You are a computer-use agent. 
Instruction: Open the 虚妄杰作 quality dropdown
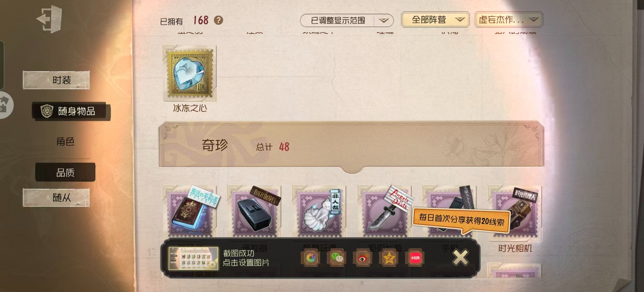point(509,19)
